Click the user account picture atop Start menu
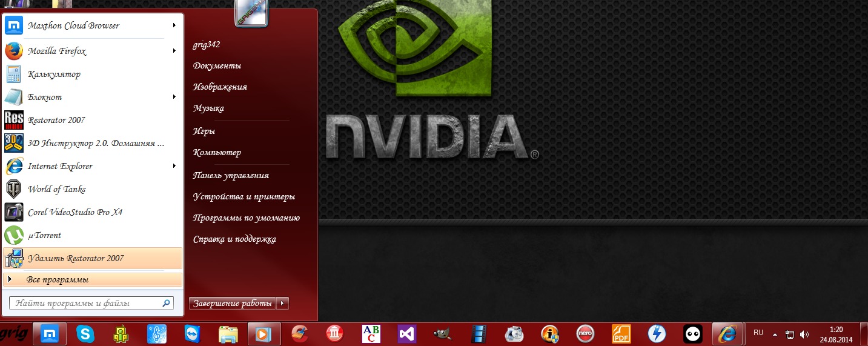The height and width of the screenshot is (346, 868). tap(251, 13)
